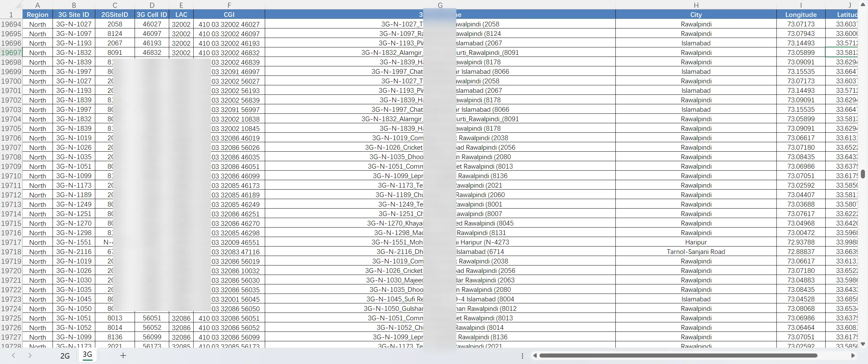This screenshot has width=868, height=364.
Task: Select longitude cell 72.93788
Action: click(x=801, y=242)
